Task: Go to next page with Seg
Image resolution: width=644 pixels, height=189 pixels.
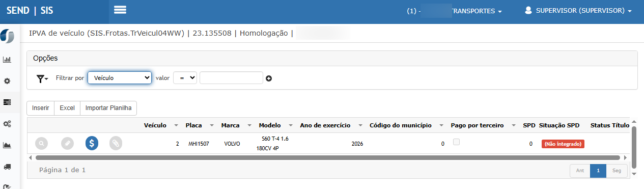Action: point(617,171)
